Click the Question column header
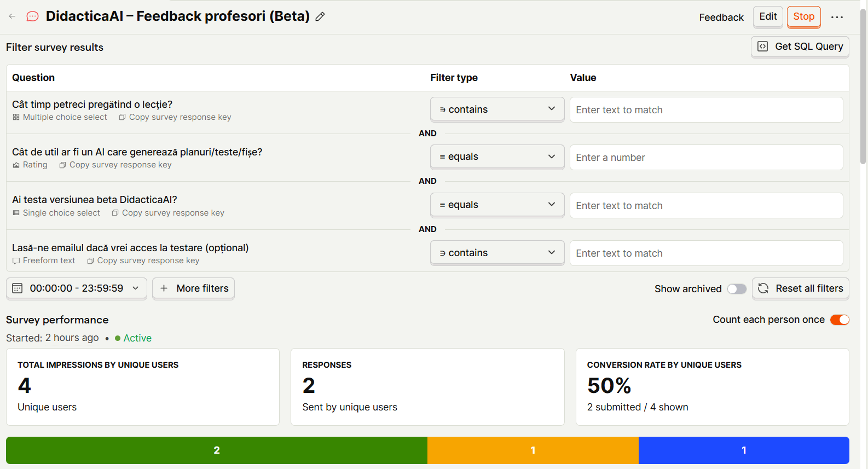This screenshot has height=469, width=868. tap(33, 78)
